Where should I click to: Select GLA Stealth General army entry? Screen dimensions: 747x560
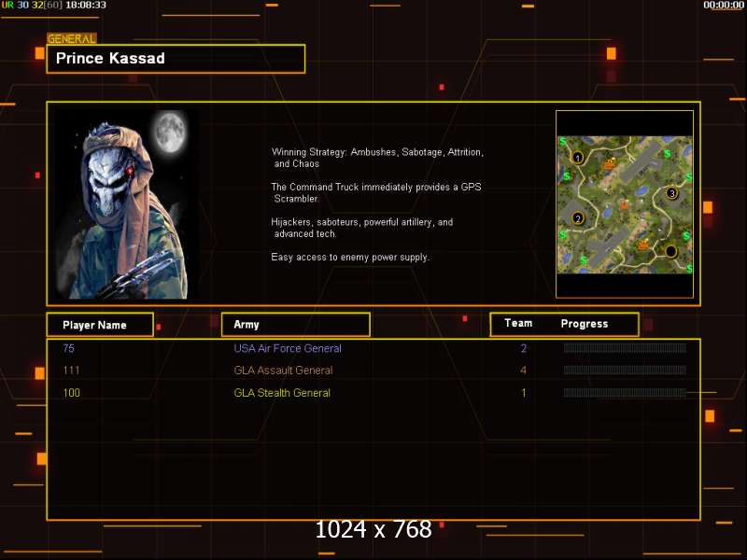coord(282,393)
